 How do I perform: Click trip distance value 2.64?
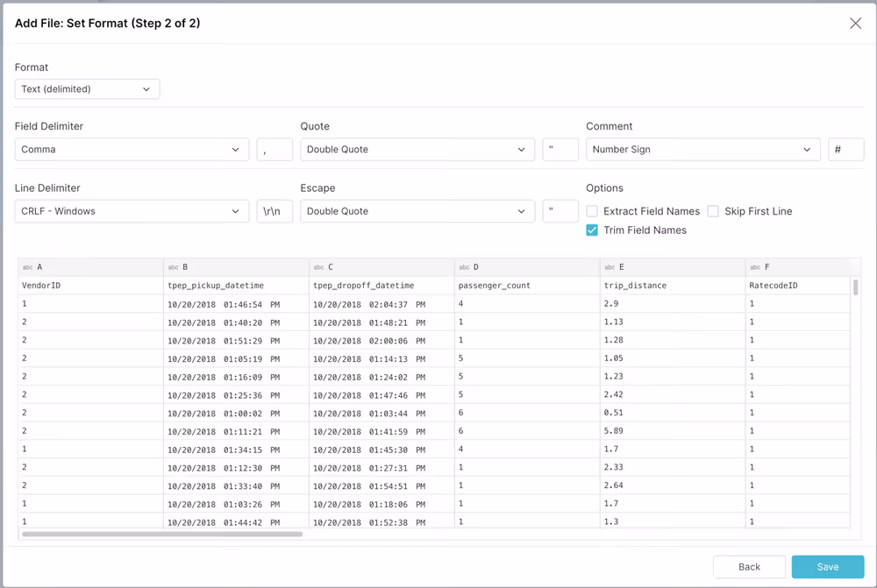tap(613, 485)
